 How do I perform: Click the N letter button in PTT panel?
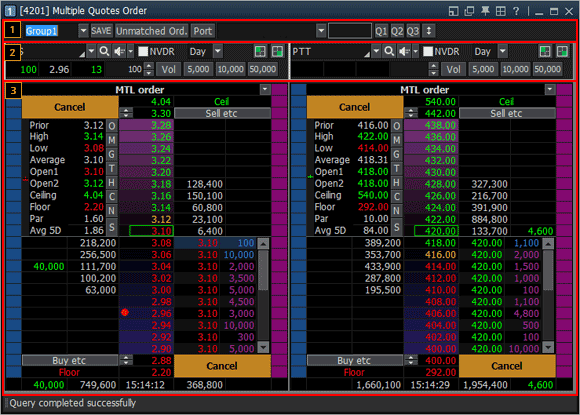click(396, 210)
